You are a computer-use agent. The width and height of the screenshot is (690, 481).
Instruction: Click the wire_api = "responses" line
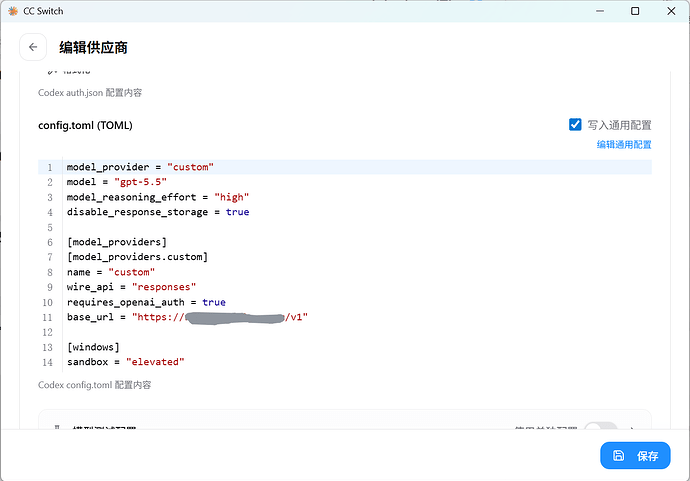click(131, 287)
